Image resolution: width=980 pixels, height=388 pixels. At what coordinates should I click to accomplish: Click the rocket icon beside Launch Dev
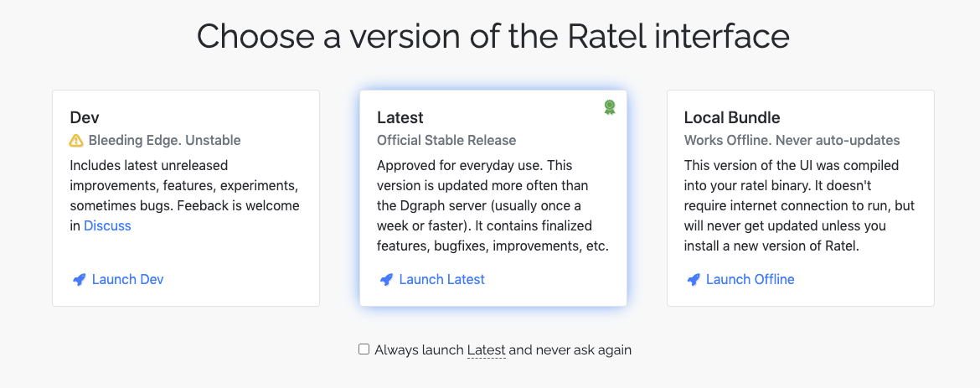point(79,280)
